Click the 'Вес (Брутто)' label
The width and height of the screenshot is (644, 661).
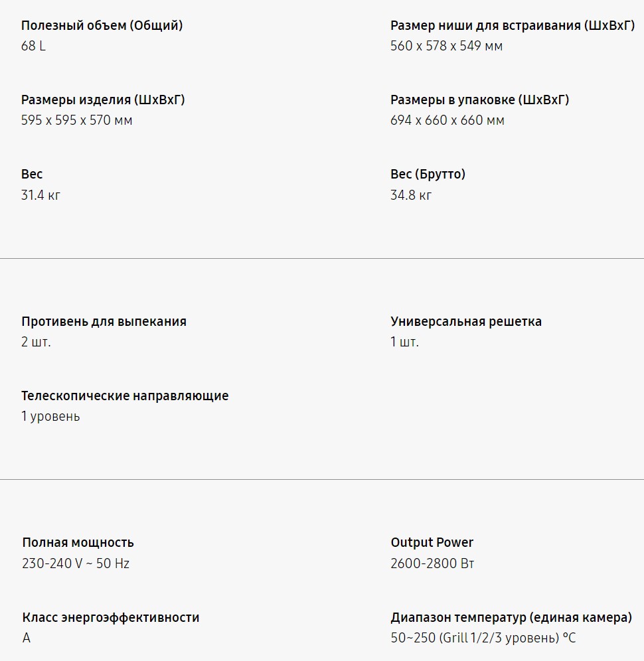coord(428,175)
